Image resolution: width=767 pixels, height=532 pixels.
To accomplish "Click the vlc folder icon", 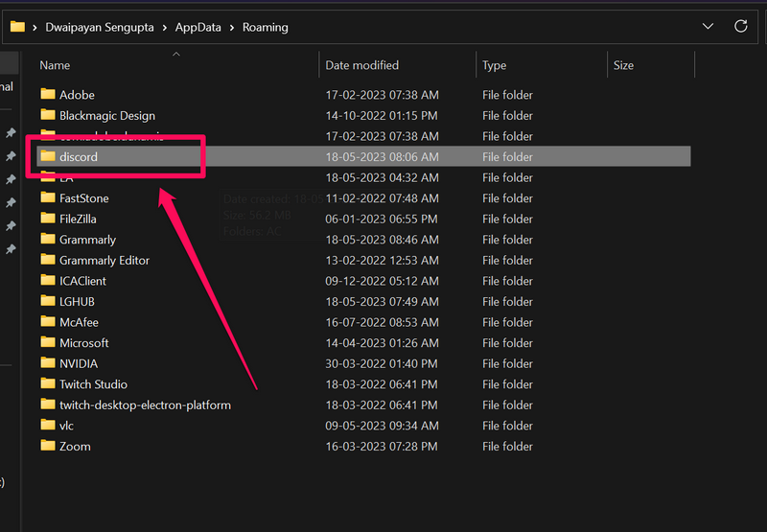I will pos(48,425).
